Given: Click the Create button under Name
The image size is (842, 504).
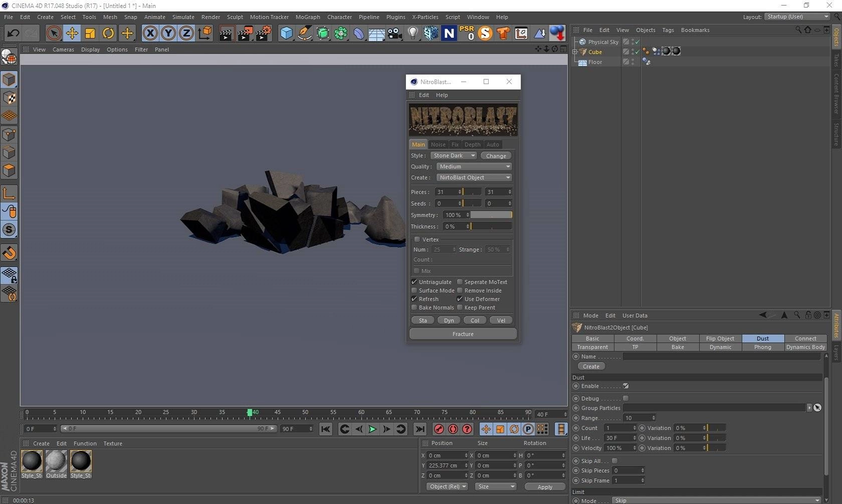Looking at the screenshot, I should (x=591, y=367).
